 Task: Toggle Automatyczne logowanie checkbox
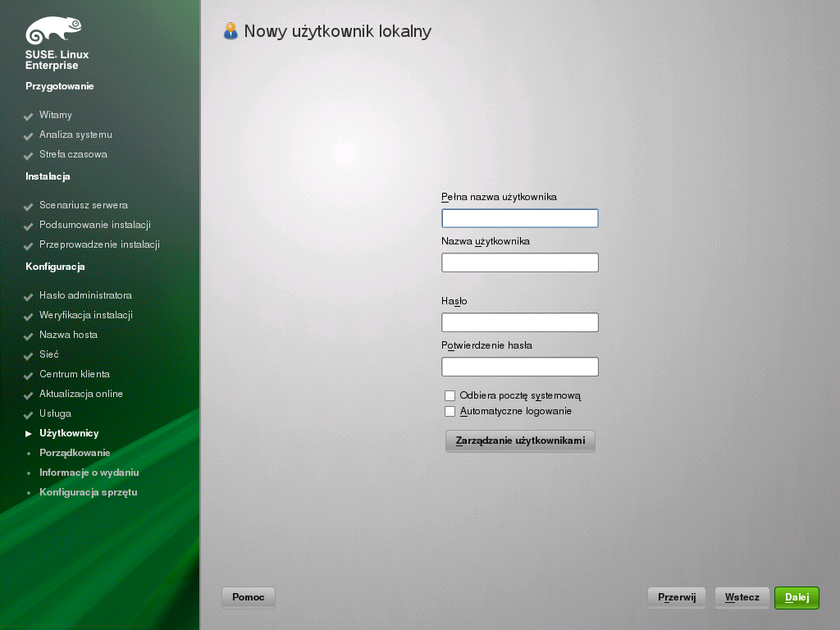click(450, 412)
